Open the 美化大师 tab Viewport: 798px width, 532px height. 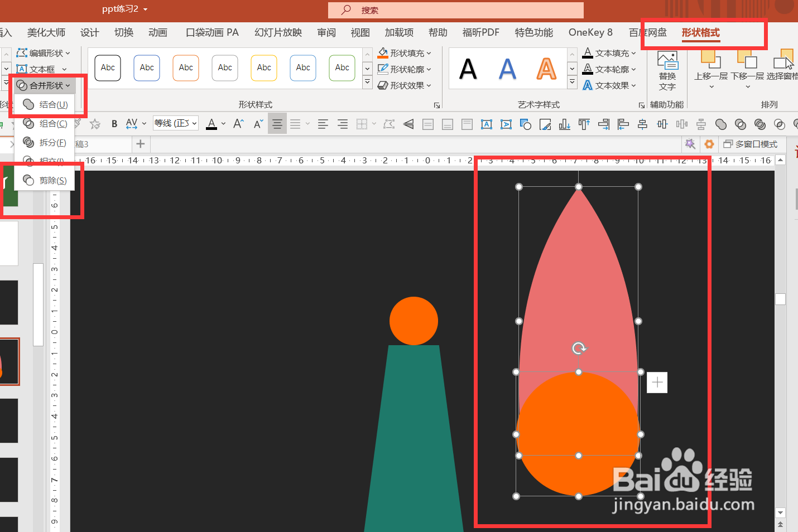[46, 32]
